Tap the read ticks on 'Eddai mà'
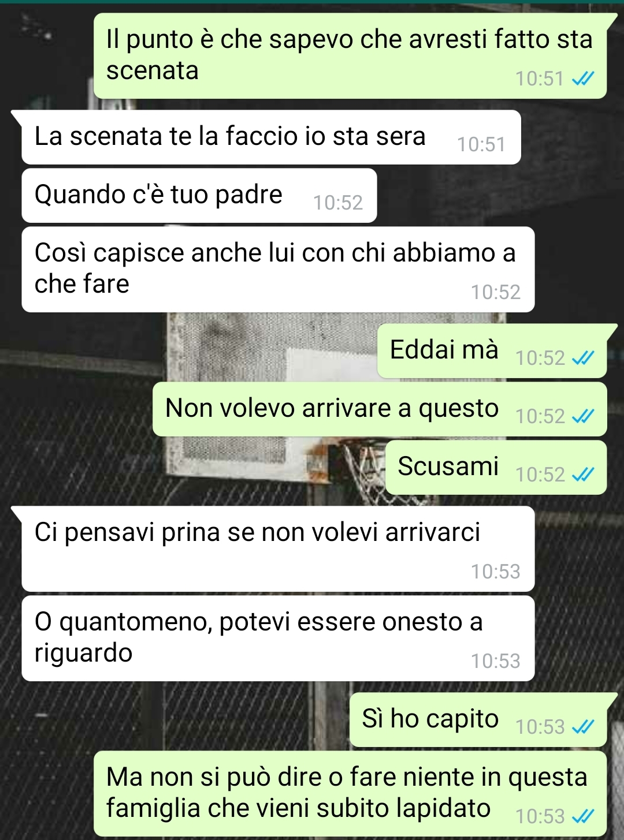 (x=582, y=359)
